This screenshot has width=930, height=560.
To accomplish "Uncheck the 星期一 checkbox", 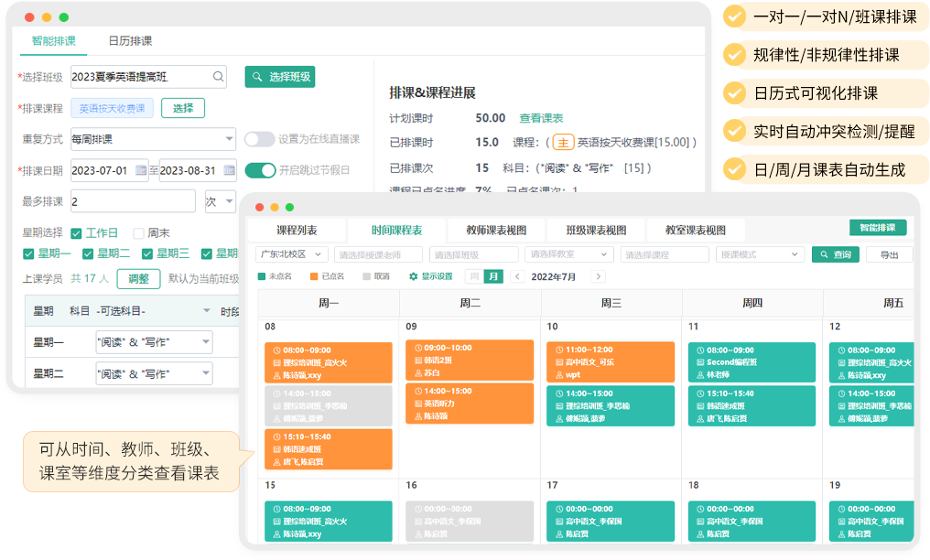I will [x=28, y=253].
